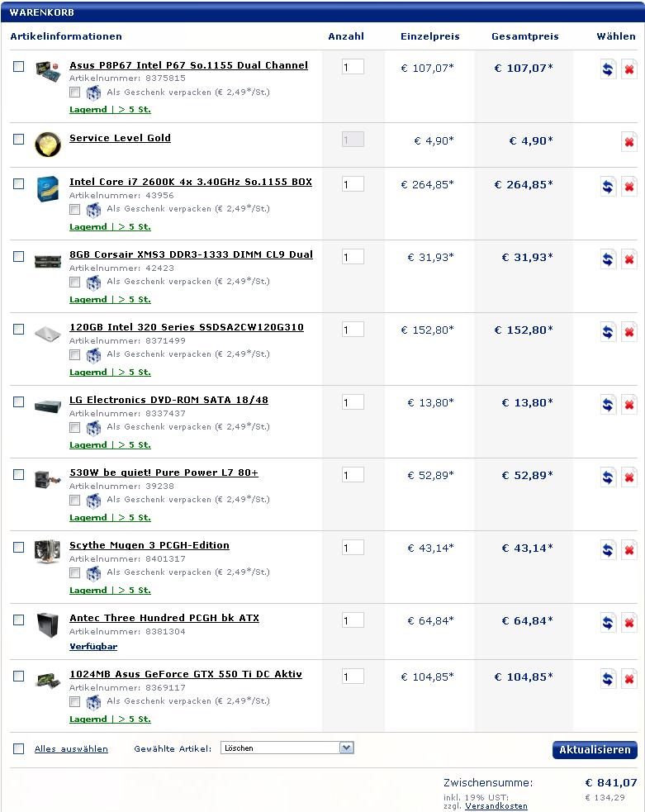Viewport: 645px width, 812px height.
Task: Click refresh icon for 530W be quiet! PSU
Action: [x=608, y=477]
